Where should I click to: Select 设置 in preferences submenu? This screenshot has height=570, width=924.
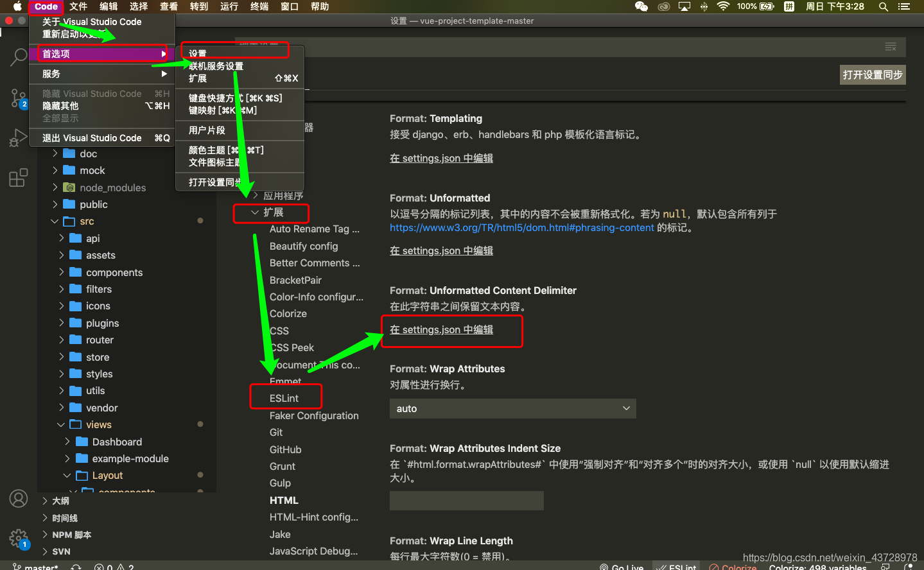pyautogui.click(x=240, y=54)
